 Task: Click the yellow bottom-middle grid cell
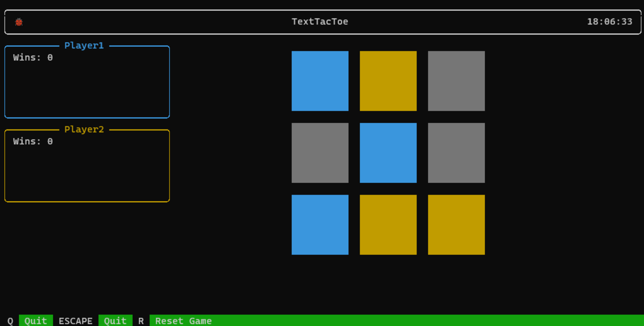[x=388, y=224]
